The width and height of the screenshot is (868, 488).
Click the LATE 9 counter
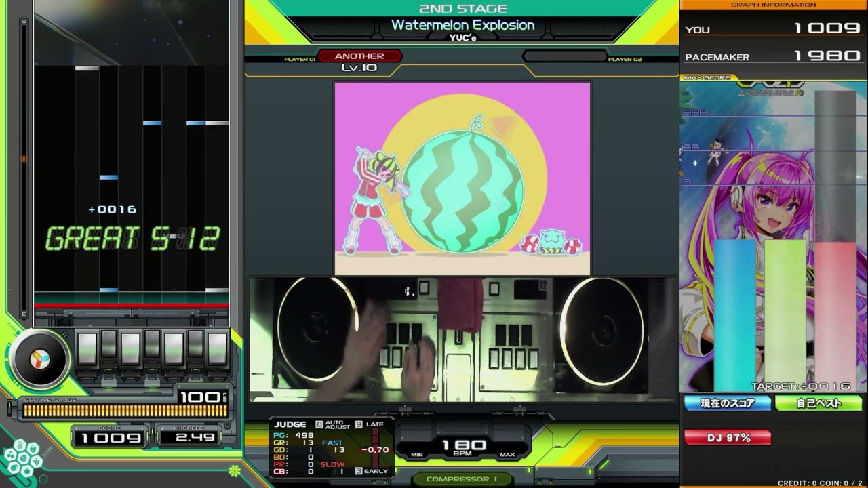tap(370, 424)
